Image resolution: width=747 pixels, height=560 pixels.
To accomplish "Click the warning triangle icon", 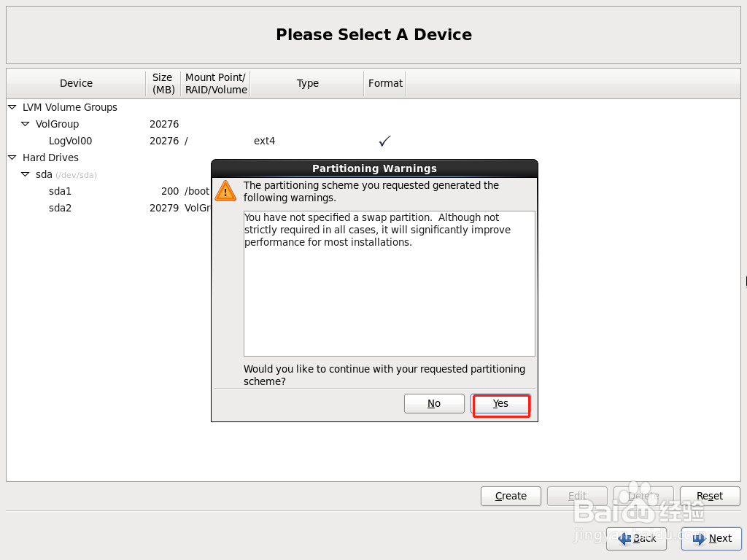I will coord(225,191).
